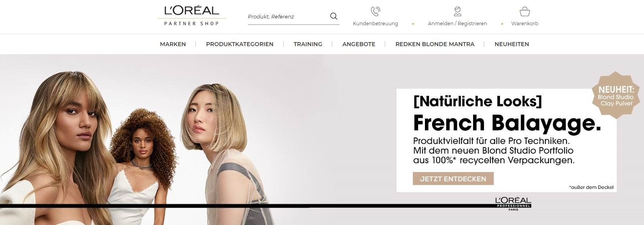Click the Neuheit Blond Studio Clay Pulver badge
Screen dimensions: 644x225
(615, 96)
